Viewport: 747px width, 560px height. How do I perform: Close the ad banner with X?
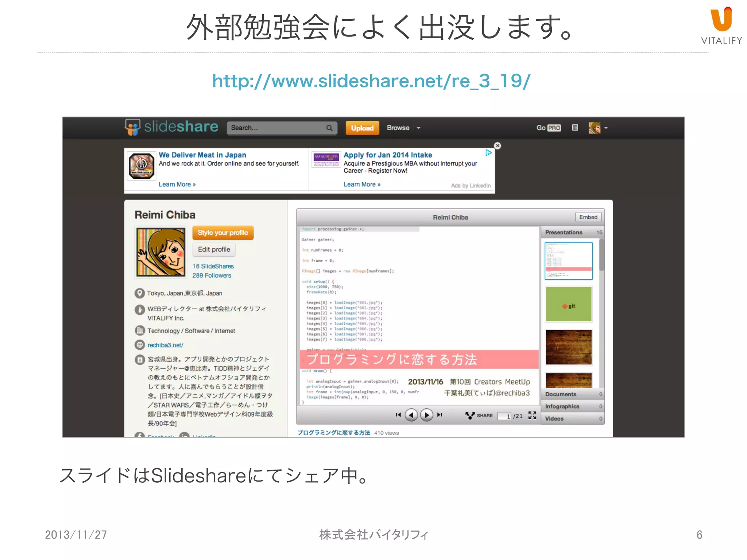[498, 146]
